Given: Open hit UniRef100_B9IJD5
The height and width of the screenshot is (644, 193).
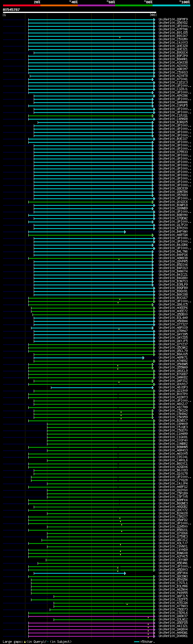Looking at the screenshot, I should [173, 33].
